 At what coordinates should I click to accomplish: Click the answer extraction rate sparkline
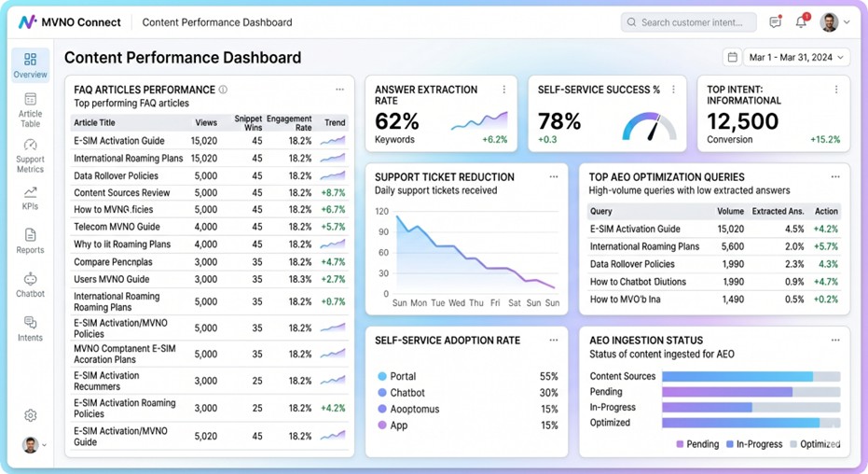point(479,120)
